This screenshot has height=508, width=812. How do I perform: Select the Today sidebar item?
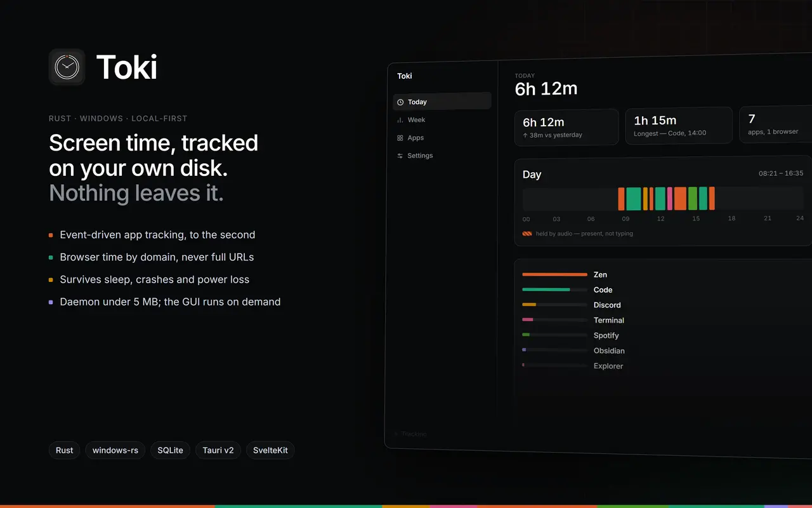(442, 102)
